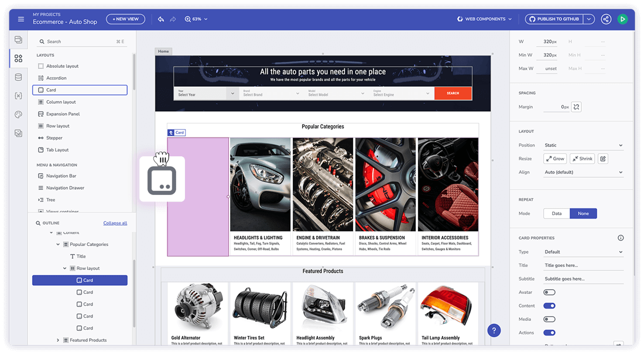This screenshot has height=356, width=644.
Task: Open the Web Components dropdown
Action: (484, 19)
